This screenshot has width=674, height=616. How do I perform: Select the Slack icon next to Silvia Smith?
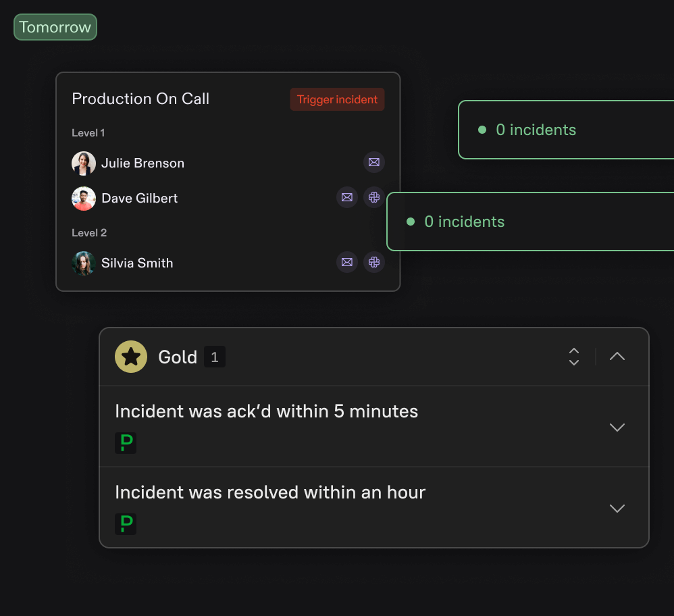tap(374, 262)
